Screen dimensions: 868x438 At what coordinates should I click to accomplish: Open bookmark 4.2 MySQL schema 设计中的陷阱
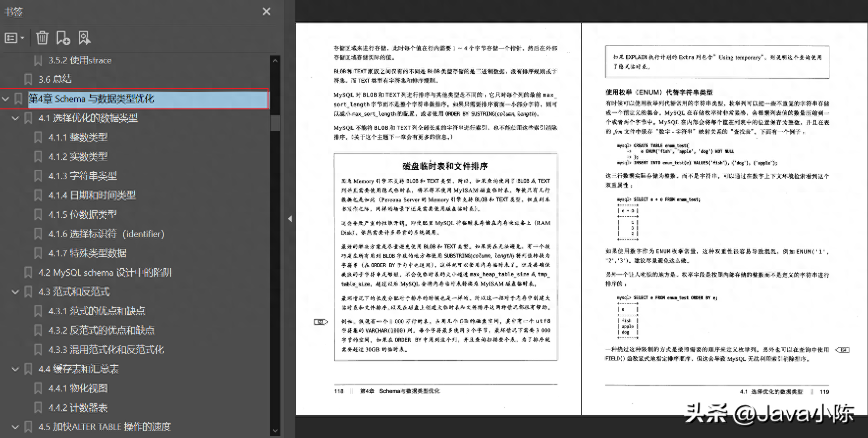[x=106, y=273]
